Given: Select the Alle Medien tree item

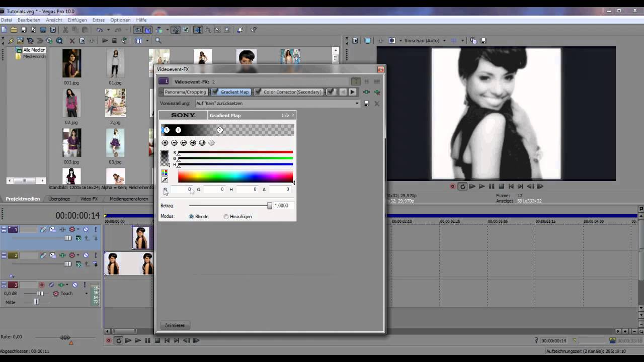Looking at the screenshot, I should [x=34, y=50].
